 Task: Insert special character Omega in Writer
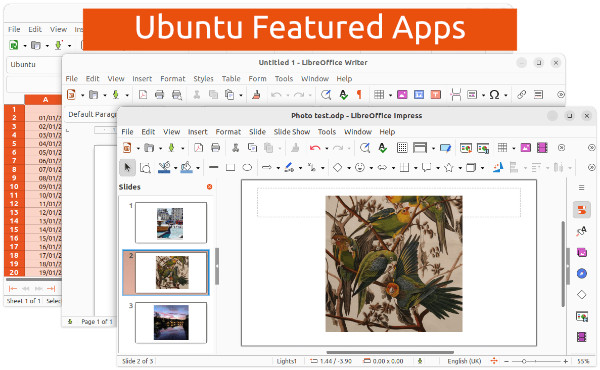pos(494,95)
